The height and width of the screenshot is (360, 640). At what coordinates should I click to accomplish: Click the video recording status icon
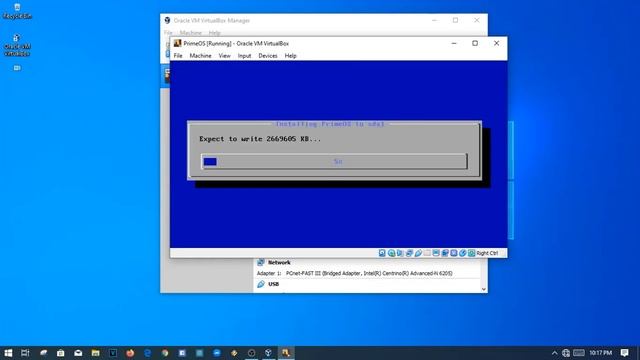tap(445, 253)
